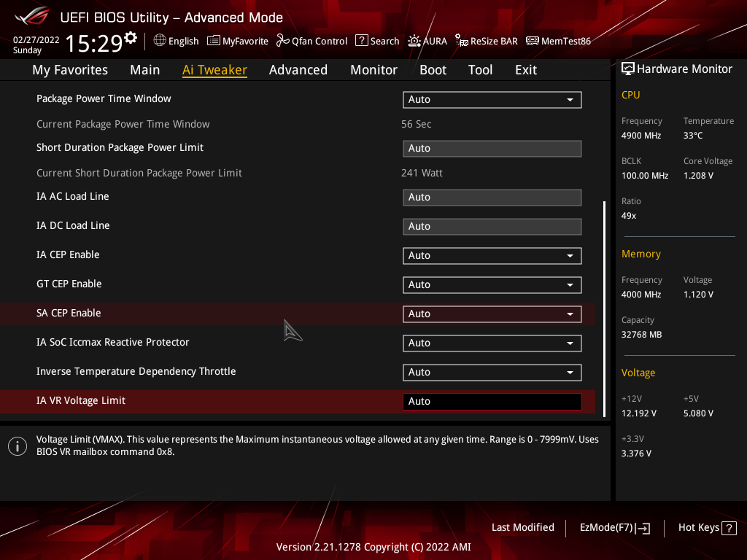Click the 241 Watt current power limit
Viewport: 747px width, 560px height.
click(x=422, y=173)
